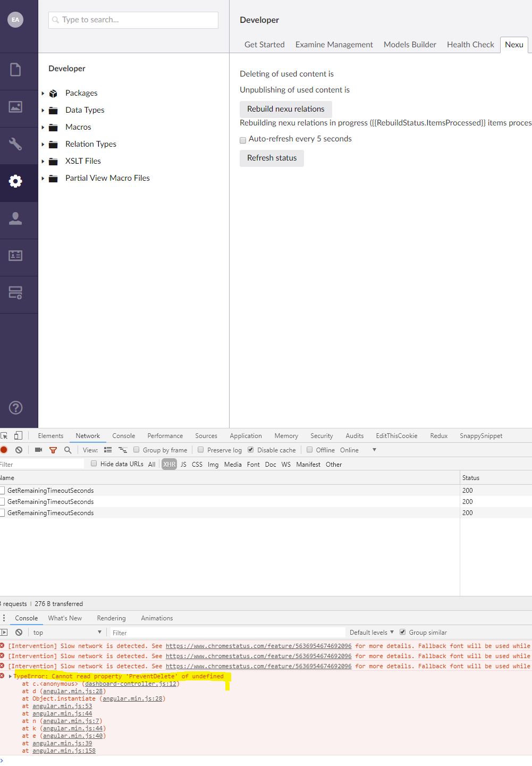Open the Forms section icon in sidebar
The image size is (532, 766).
[15, 293]
